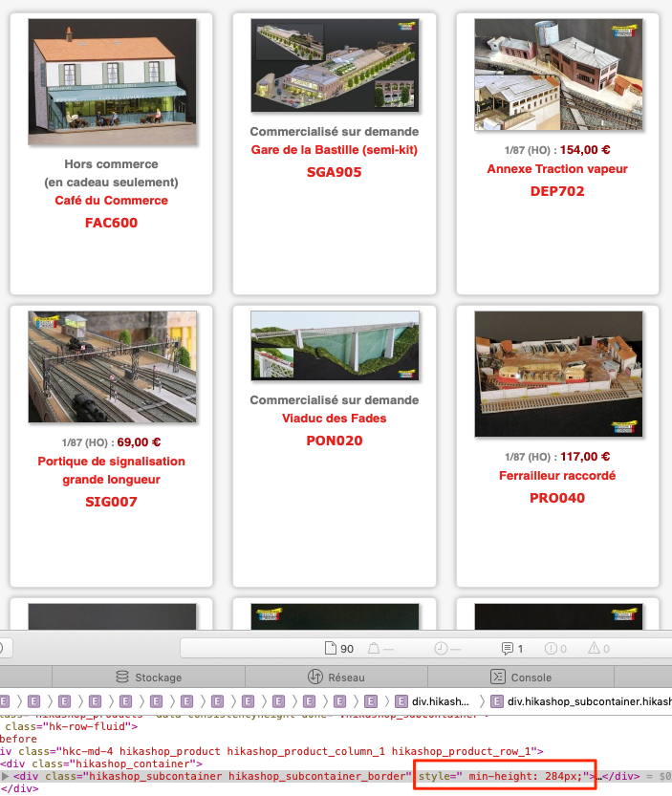Show console warnings triangle indicator
This screenshot has height=796, width=672.
point(598,648)
